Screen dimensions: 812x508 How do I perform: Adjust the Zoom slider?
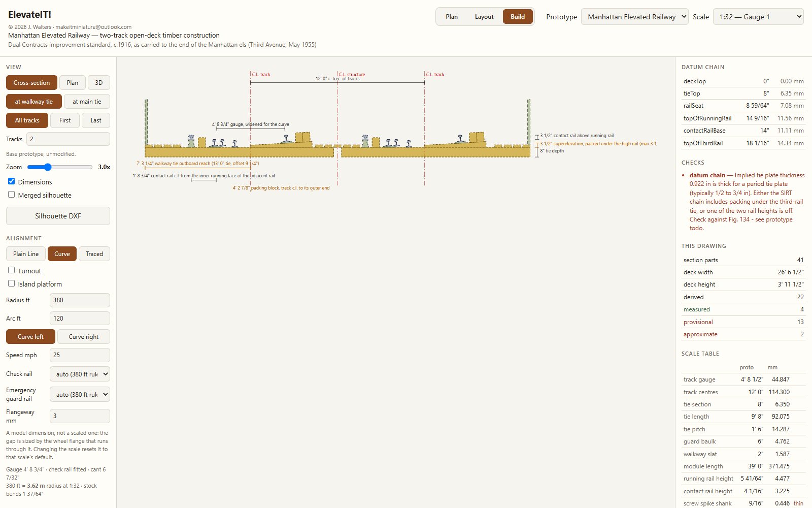[60, 167]
